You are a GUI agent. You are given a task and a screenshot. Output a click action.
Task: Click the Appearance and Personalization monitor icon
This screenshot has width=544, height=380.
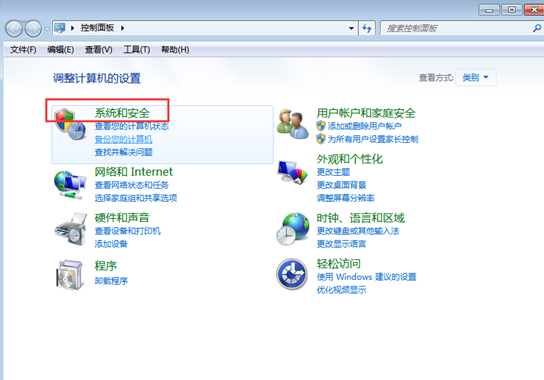click(x=292, y=172)
